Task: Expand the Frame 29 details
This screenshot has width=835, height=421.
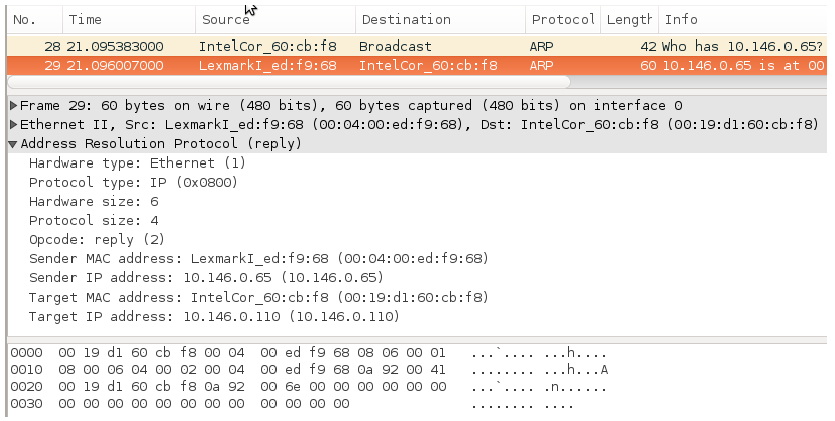Action: pos(13,106)
